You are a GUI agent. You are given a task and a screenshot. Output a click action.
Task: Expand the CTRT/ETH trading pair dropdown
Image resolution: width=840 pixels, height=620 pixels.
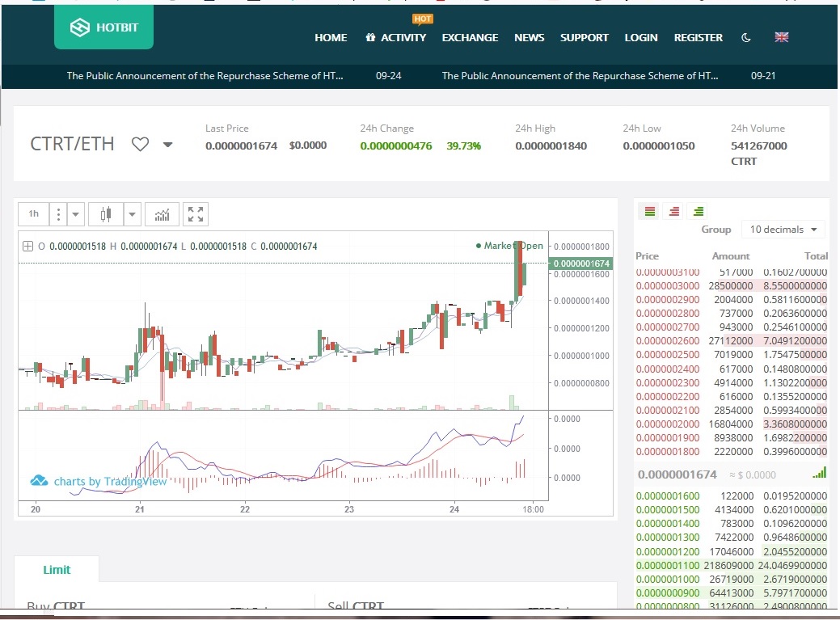(x=168, y=145)
